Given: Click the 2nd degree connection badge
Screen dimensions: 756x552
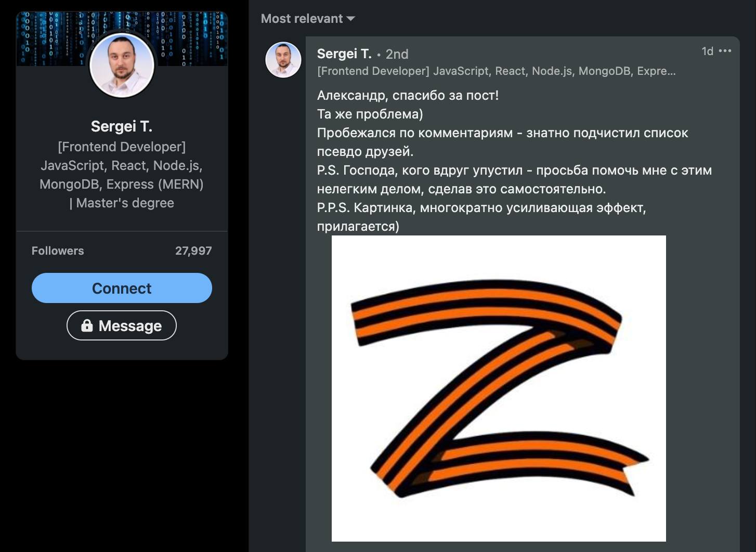Looking at the screenshot, I should point(397,54).
